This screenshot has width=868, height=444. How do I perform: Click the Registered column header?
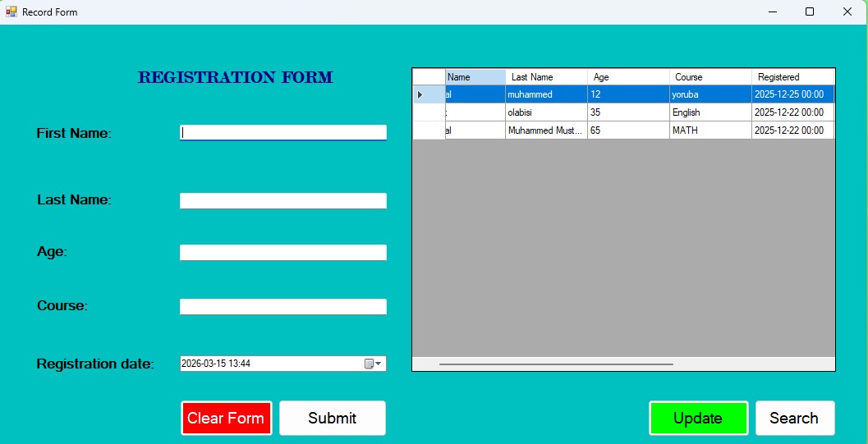point(792,77)
